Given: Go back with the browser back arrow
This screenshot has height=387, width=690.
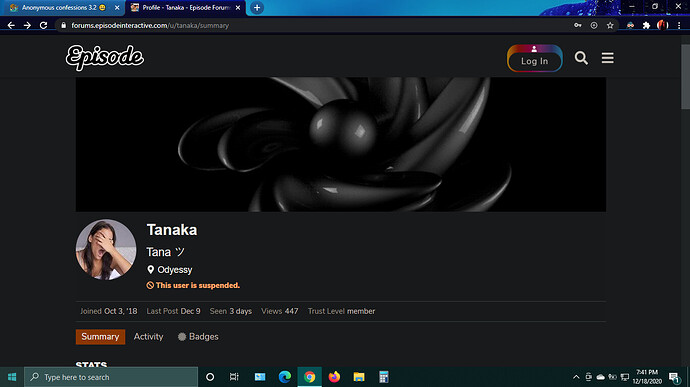Looking at the screenshot, I should click(11, 26).
